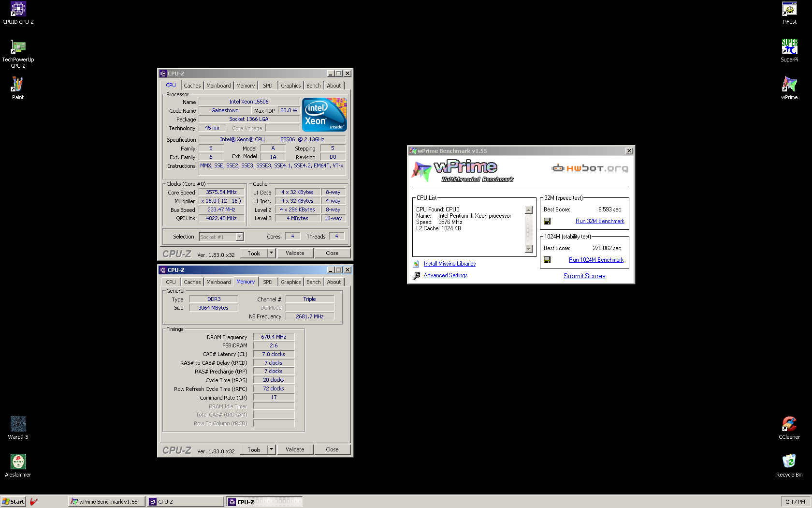Switch to wPrime Benchmark taskbar button
This screenshot has width=812, height=508.
tap(107, 502)
